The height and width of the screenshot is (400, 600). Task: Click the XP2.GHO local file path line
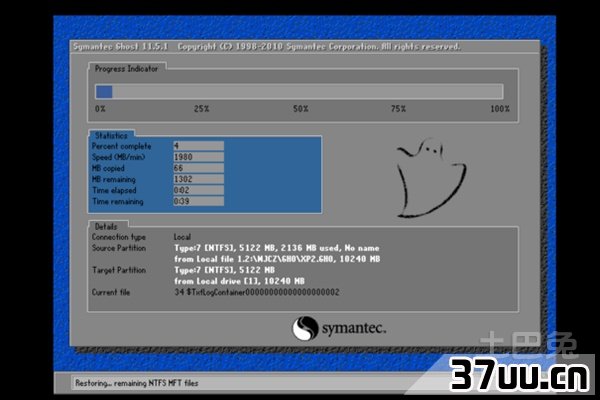click(x=277, y=259)
